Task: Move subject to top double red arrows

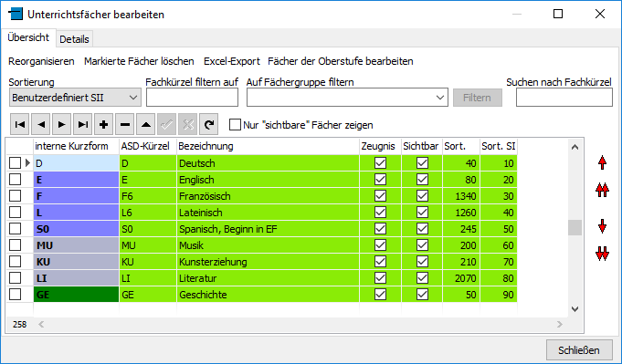Action: [602, 190]
